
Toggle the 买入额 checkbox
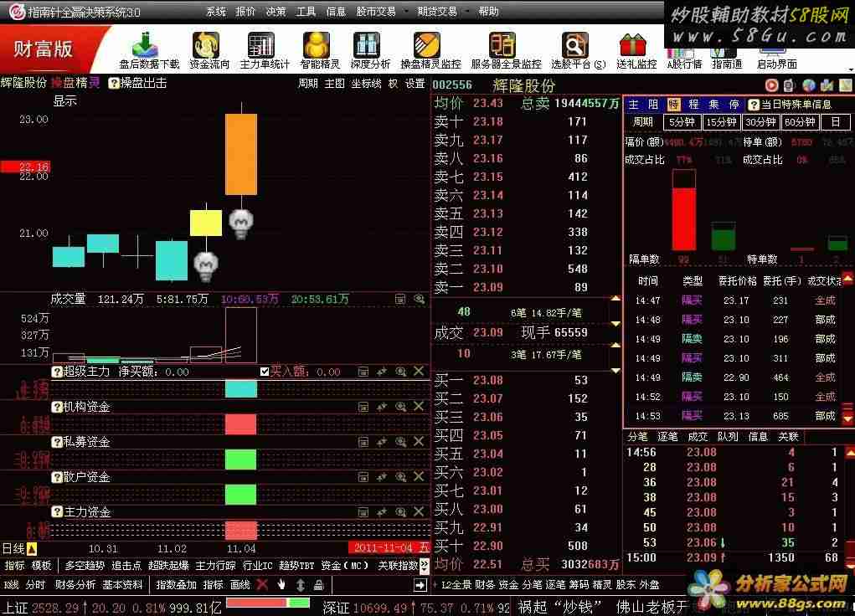coord(265,372)
